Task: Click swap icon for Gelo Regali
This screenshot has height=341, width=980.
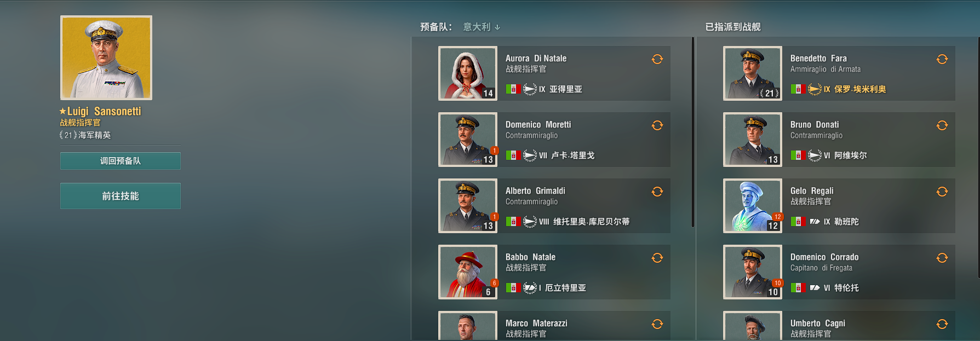Action: pos(942,192)
